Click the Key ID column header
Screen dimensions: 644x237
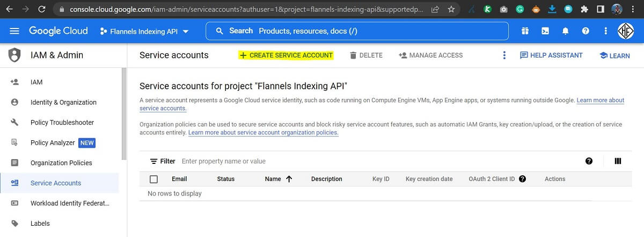coord(381,179)
